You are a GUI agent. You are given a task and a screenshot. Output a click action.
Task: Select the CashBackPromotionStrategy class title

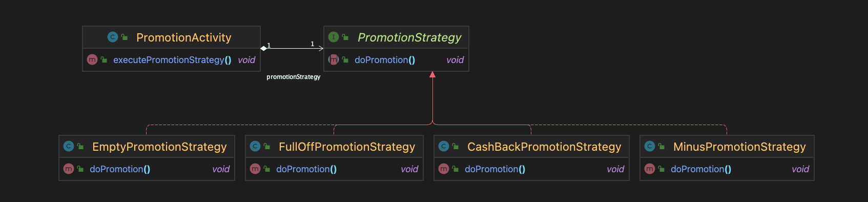pyautogui.click(x=544, y=147)
